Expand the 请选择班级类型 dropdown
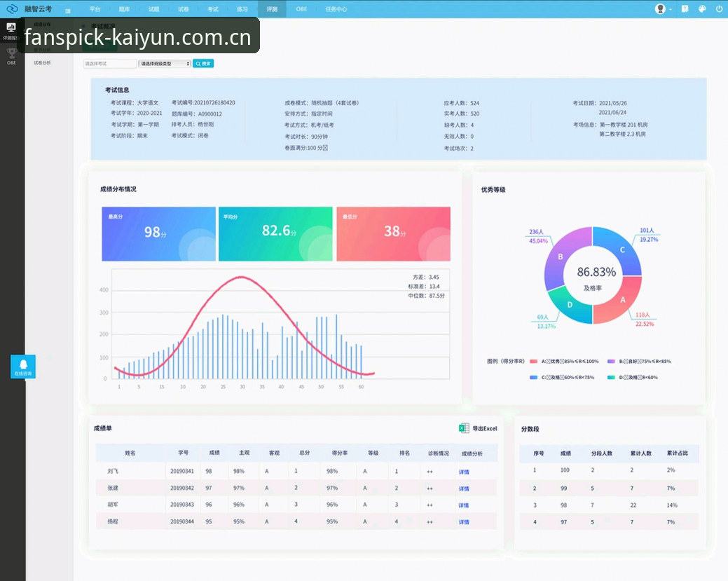 coord(165,64)
